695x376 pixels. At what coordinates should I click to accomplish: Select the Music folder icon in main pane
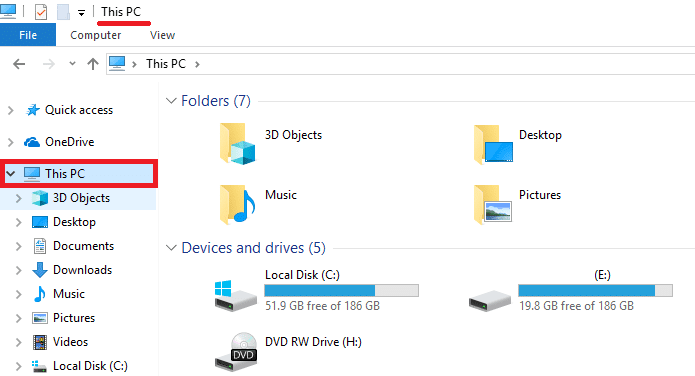click(x=237, y=204)
